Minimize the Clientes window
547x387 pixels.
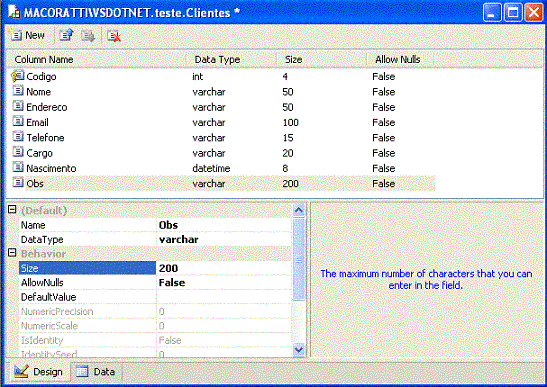click(492, 13)
